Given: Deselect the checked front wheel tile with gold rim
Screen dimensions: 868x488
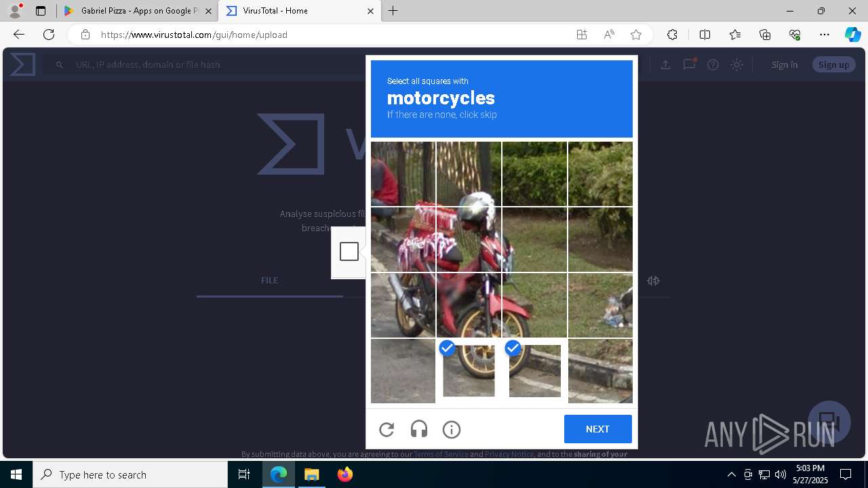Looking at the screenshot, I should [469, 371].
